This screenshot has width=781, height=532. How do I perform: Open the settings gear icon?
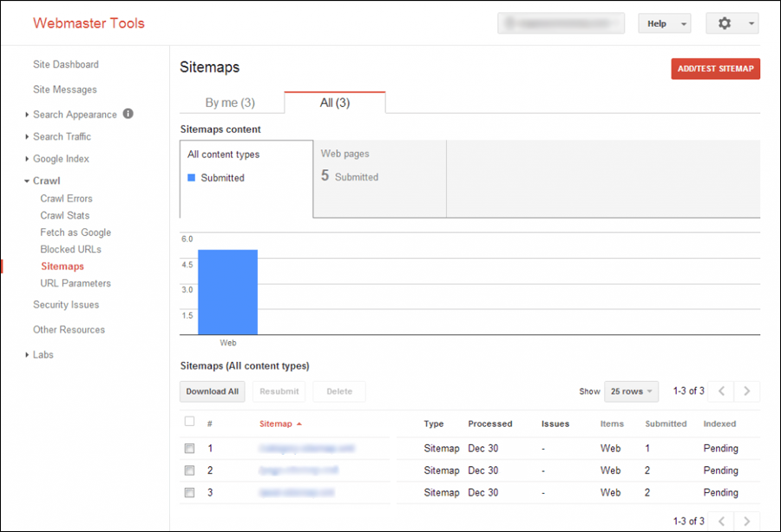[x=725, y=23]
